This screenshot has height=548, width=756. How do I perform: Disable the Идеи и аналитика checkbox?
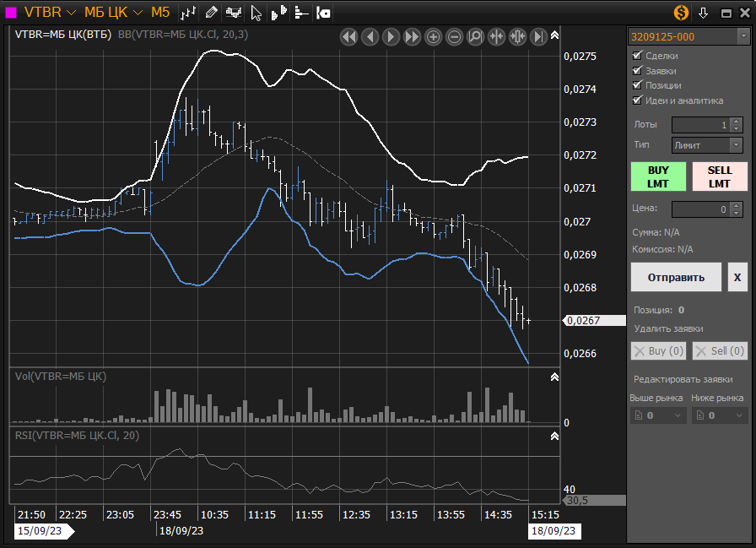638,100
